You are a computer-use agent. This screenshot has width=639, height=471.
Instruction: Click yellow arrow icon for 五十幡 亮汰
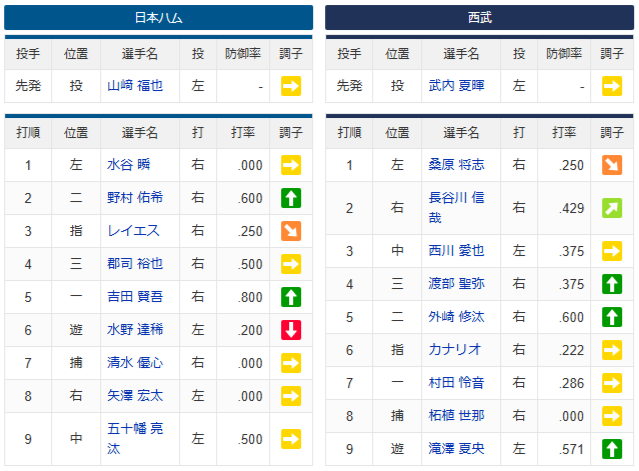click(x=291, y=439)
